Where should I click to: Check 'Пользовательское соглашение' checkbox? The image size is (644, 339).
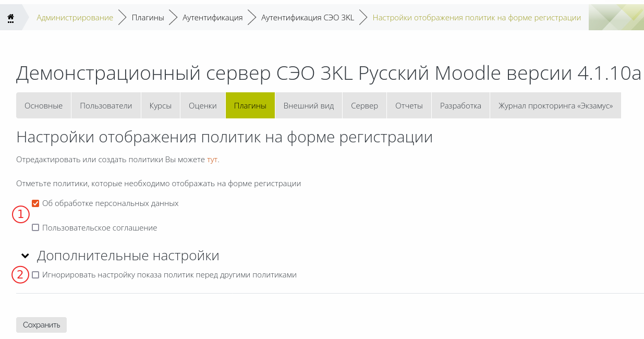click(35, 228)
